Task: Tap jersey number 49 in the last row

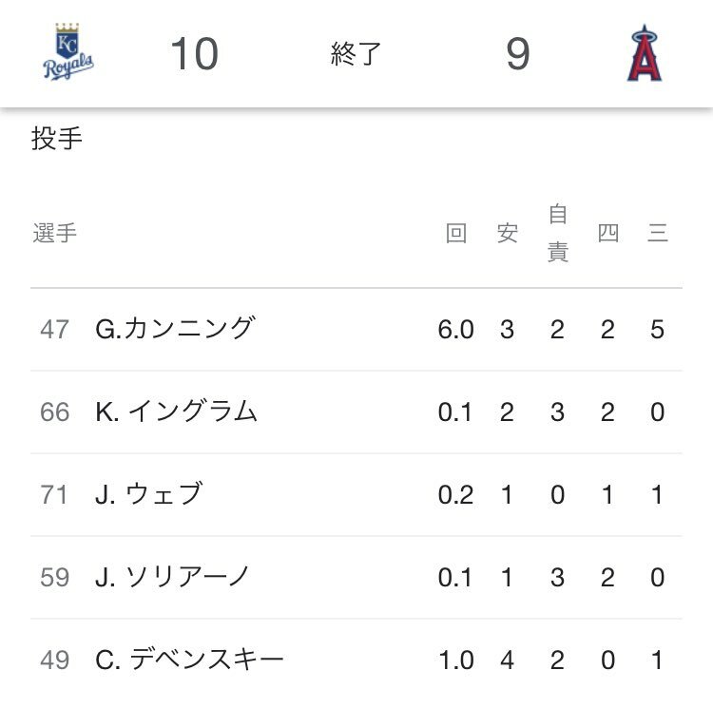Action: (55, 660)
